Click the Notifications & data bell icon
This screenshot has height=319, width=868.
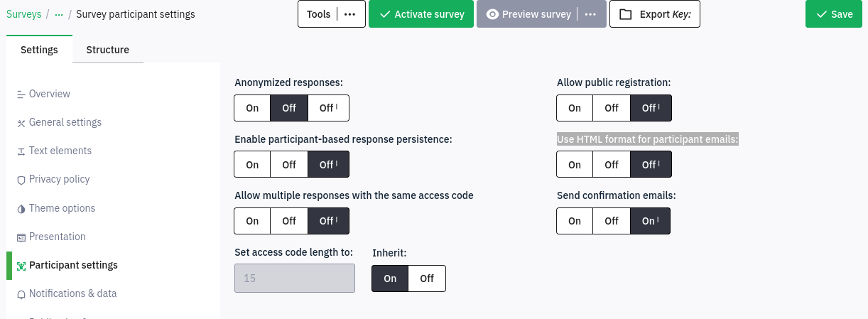tap(21, 294)
